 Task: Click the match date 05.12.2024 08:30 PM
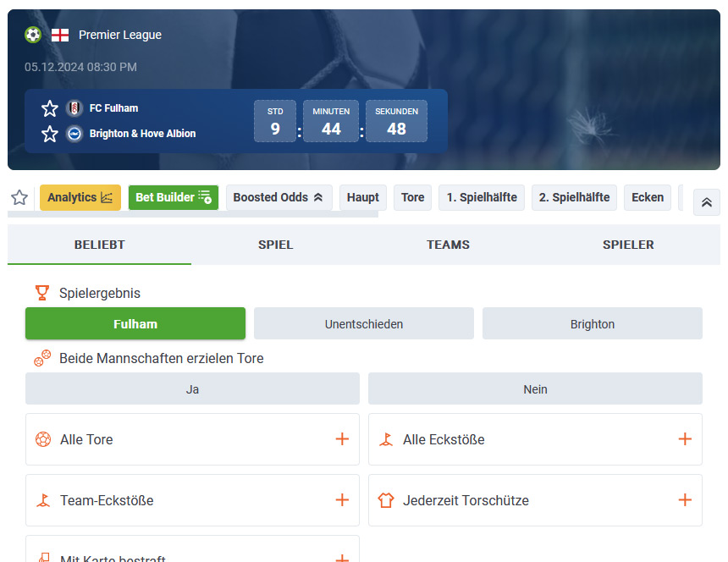coord(80,68)
